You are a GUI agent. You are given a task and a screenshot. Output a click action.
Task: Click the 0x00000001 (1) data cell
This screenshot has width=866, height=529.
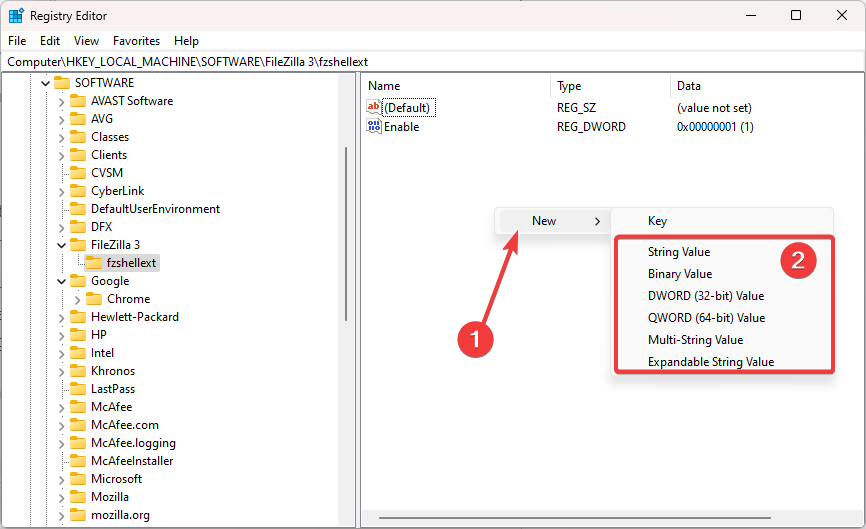(715, 127)
